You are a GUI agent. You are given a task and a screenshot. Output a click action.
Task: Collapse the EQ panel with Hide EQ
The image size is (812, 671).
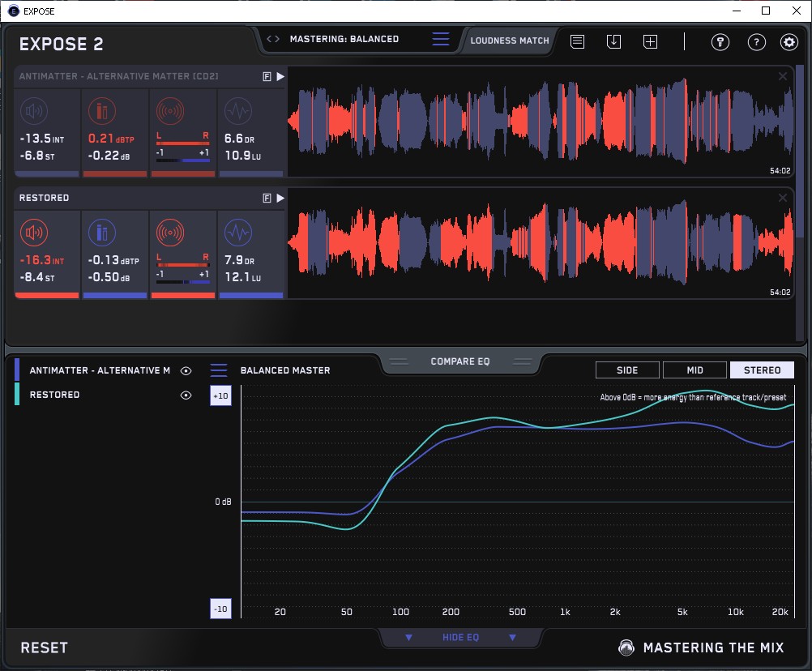460,637
